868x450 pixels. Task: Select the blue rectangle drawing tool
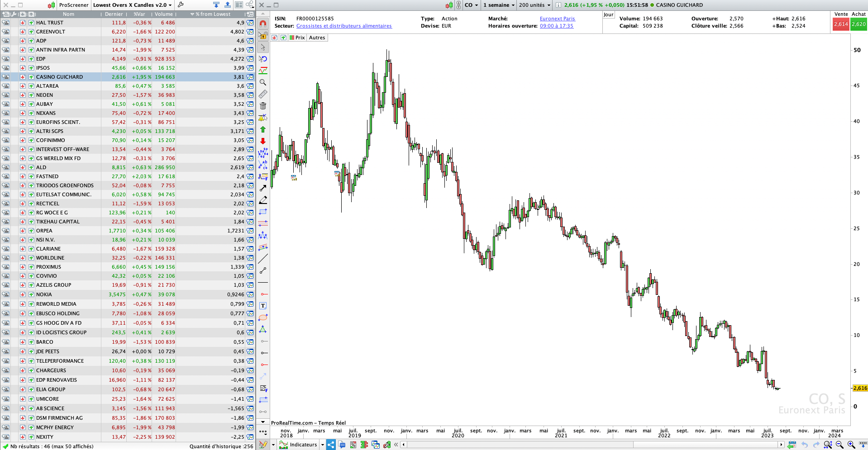coord(263,211)
